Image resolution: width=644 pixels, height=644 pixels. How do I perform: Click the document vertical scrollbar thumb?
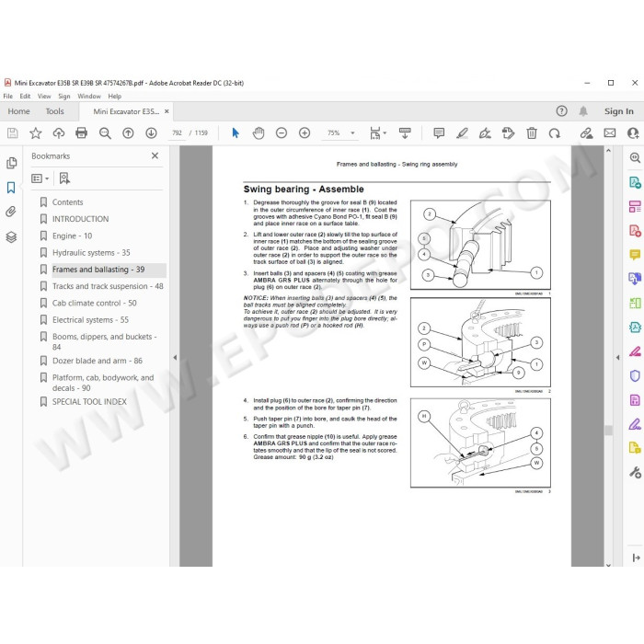(x=609, y=430)
